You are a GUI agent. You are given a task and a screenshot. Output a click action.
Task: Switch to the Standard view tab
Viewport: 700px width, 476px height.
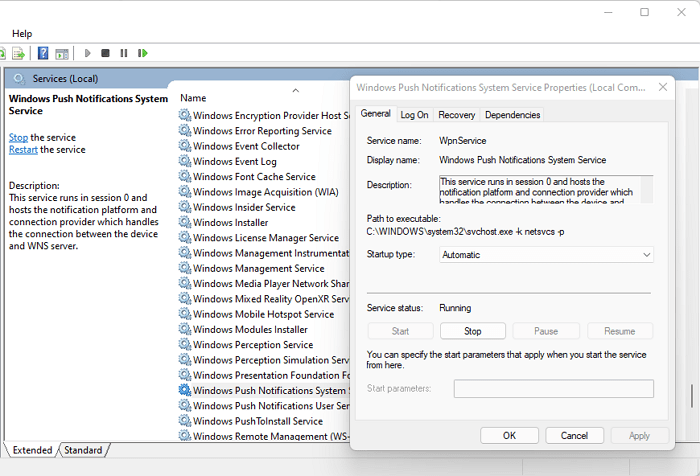pyautogui.click(x=83, y=450)
